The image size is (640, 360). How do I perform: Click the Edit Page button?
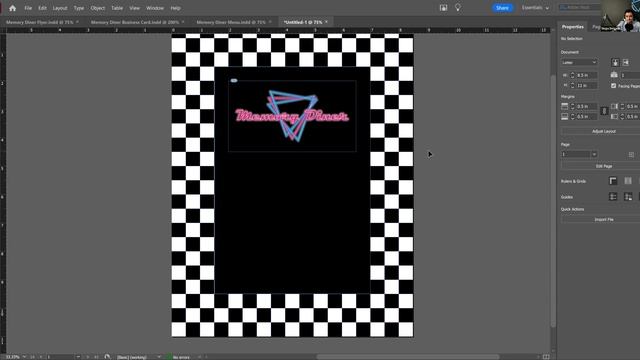[x=603, y=166]
